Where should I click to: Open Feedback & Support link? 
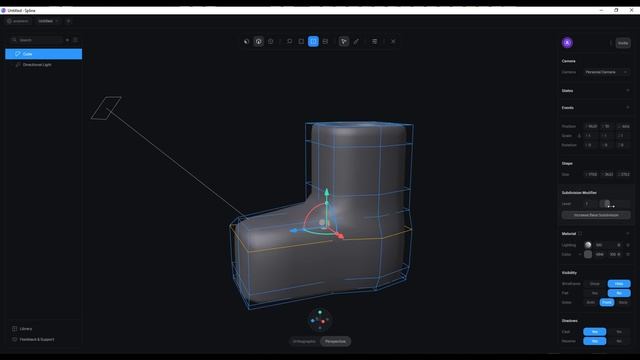(37, 339)
